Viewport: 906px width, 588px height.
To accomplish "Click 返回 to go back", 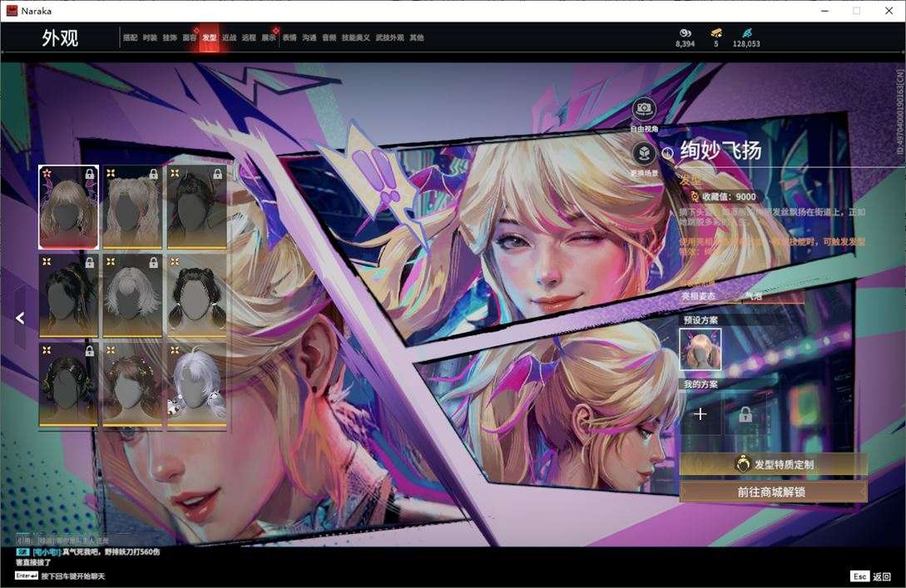I will point(882,576).
